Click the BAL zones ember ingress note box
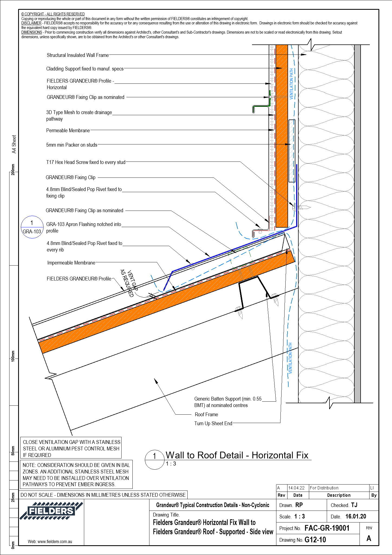This screenshot has width=392, height=555. point(76,475)
